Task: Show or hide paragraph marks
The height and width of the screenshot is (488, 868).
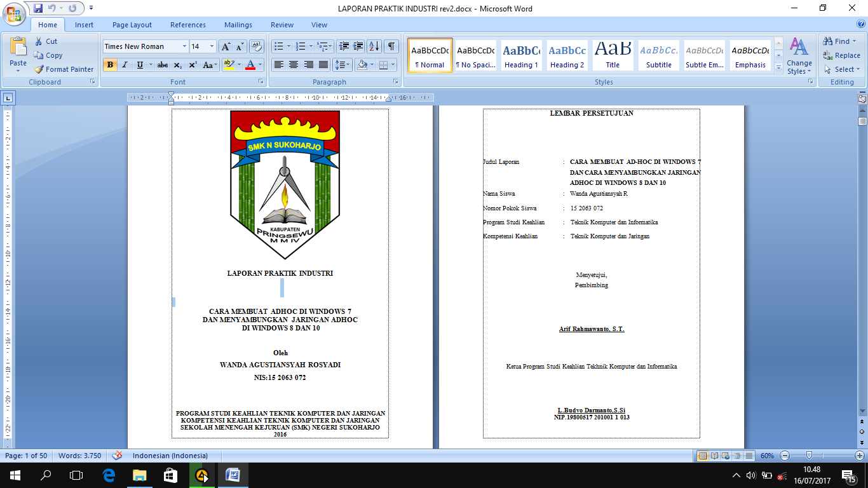Action: (391, 46)
